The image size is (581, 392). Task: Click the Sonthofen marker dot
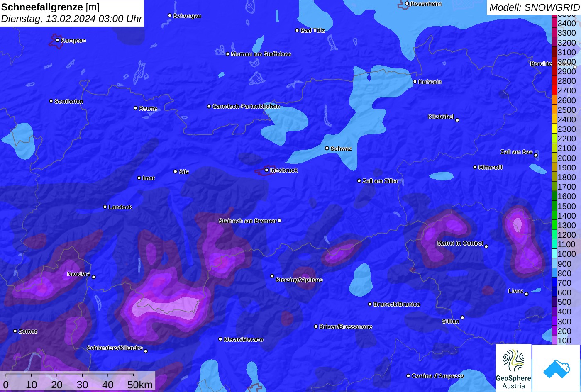pyautogui.click(x=51, y=101)
